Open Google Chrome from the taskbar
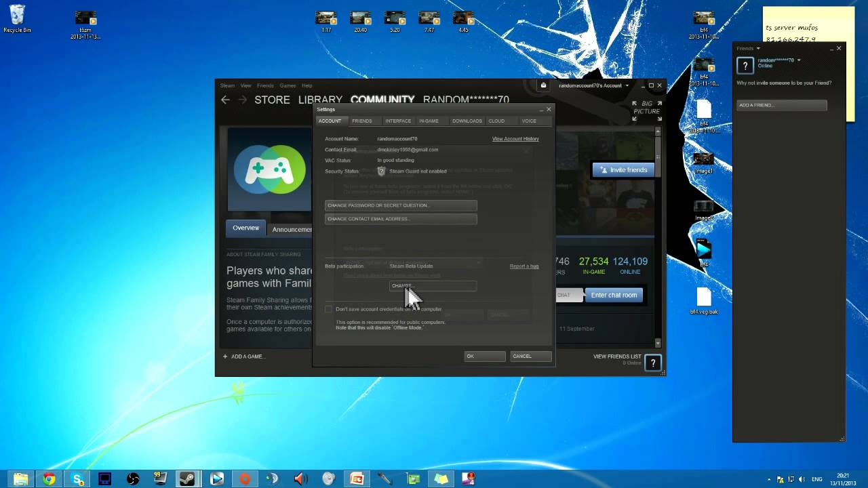This screenshot has height=488, width=868. (49, 479)
